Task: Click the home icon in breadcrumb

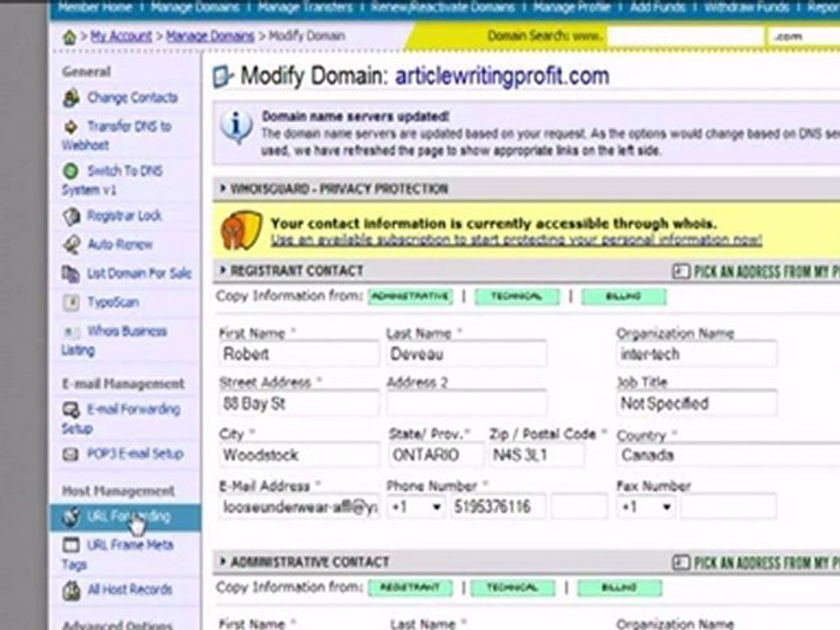Action: tap(69, 37)
